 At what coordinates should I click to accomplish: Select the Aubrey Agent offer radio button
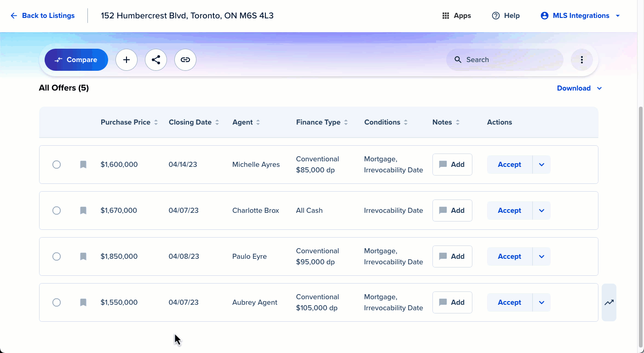coord(57,302)
